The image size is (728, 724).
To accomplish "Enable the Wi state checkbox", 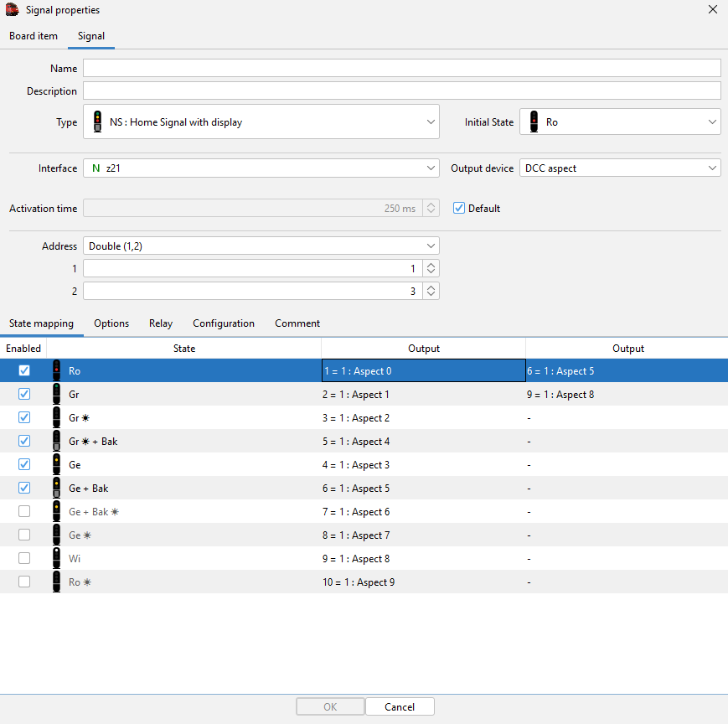I will point(24,558).
